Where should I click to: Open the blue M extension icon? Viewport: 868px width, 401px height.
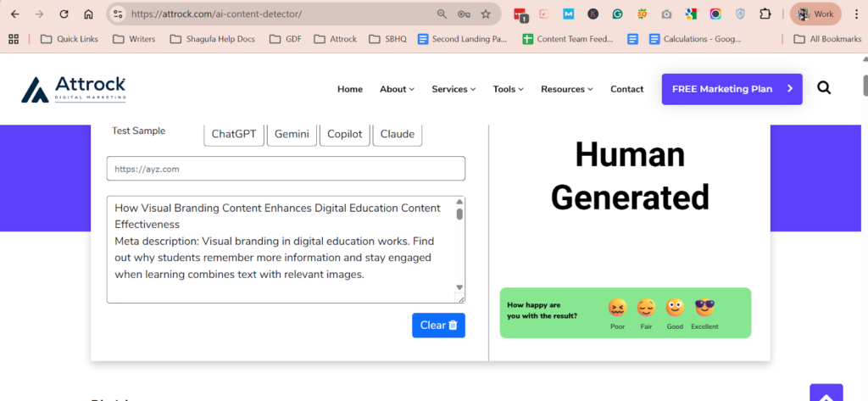point(568,14)
